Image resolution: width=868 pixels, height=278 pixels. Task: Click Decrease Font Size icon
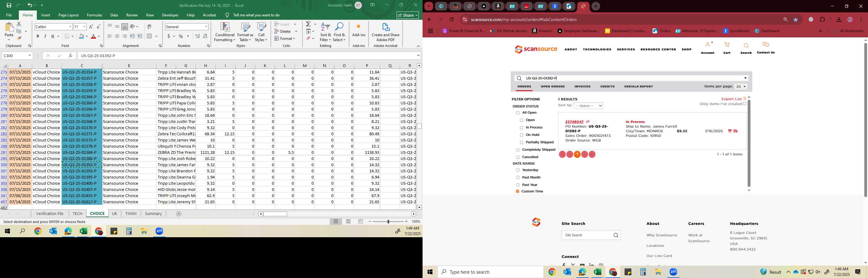(x=98, y=27)
